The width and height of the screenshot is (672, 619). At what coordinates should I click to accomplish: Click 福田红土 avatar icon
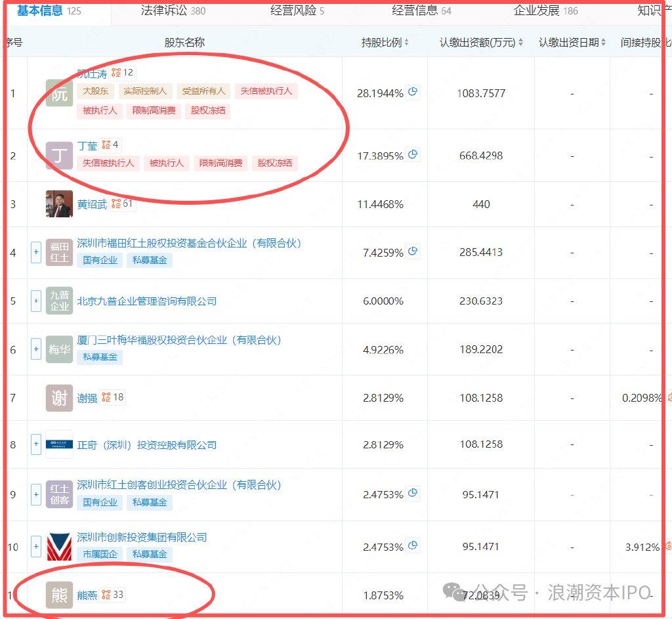[x=59, y=252]
